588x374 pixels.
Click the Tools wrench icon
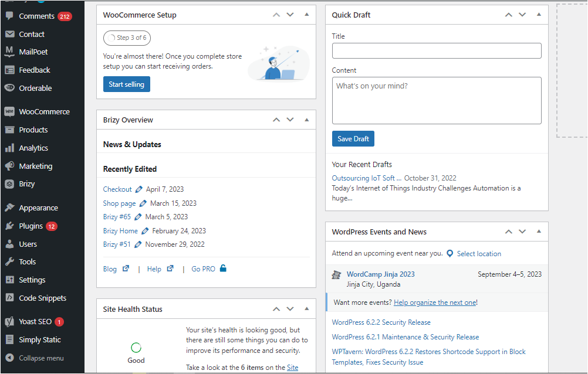click(9, 261)
